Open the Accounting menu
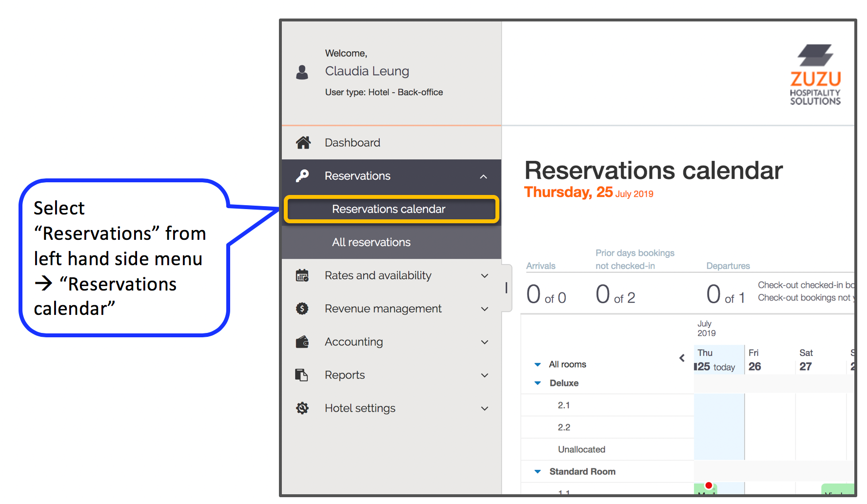The width and height of the screenshot is (867, 504). [x=392, y=342]
